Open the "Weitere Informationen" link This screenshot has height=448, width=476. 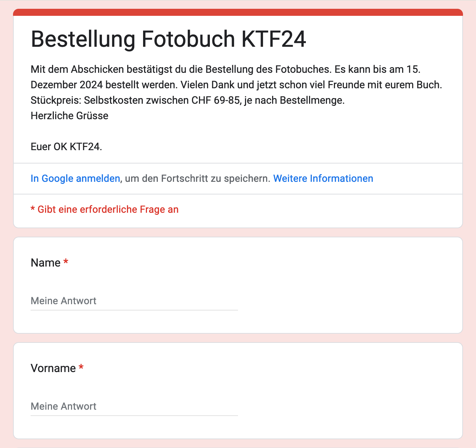click(x=323, y=179)
